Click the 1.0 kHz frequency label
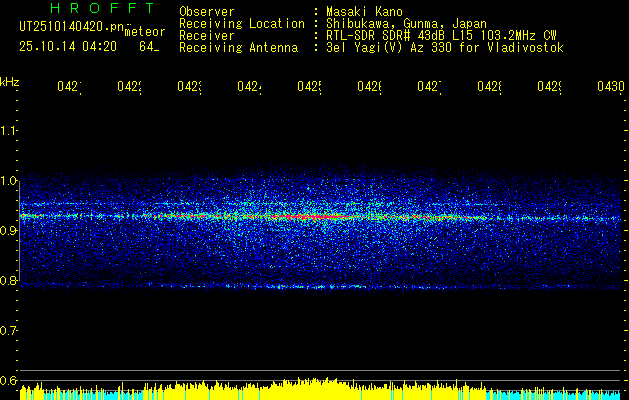The image size is (629, 400). pyautogui.click(x=8, y=181)
